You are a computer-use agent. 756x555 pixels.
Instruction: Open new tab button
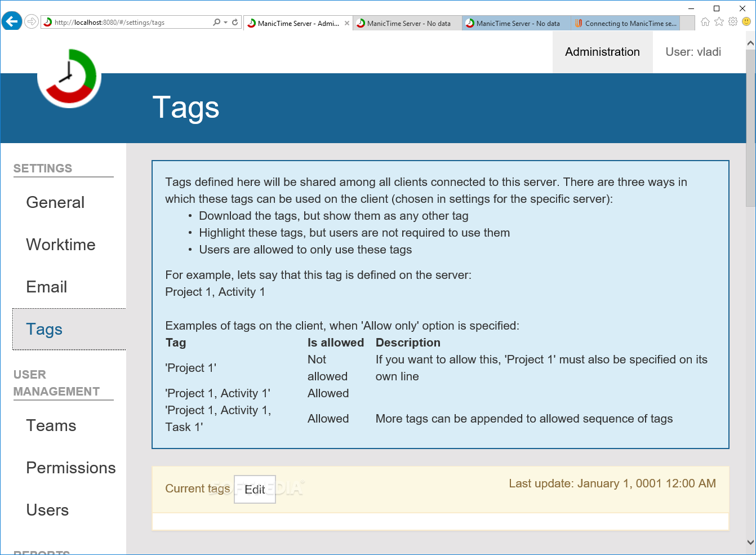point(687,23)
